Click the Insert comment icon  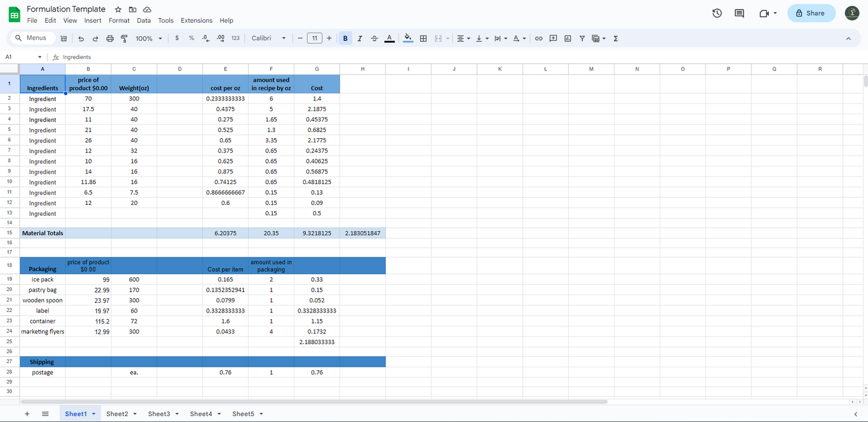[x=553, y=38]
